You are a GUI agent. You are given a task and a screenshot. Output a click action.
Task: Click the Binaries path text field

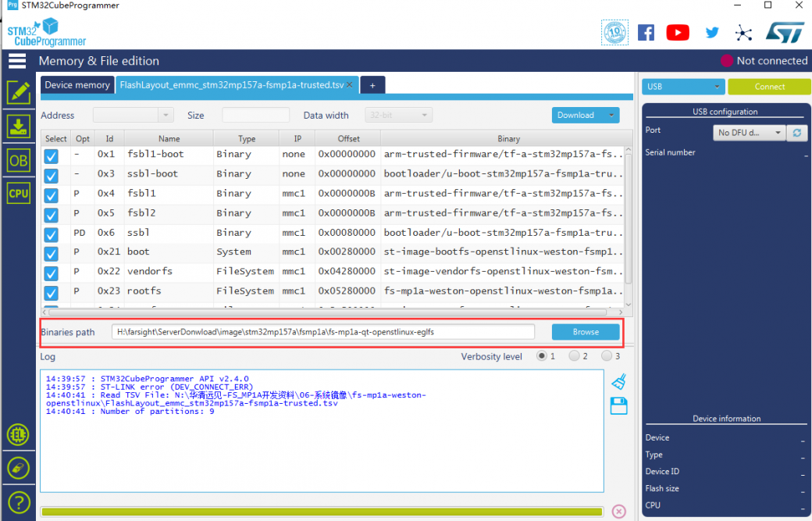[322, 332]
